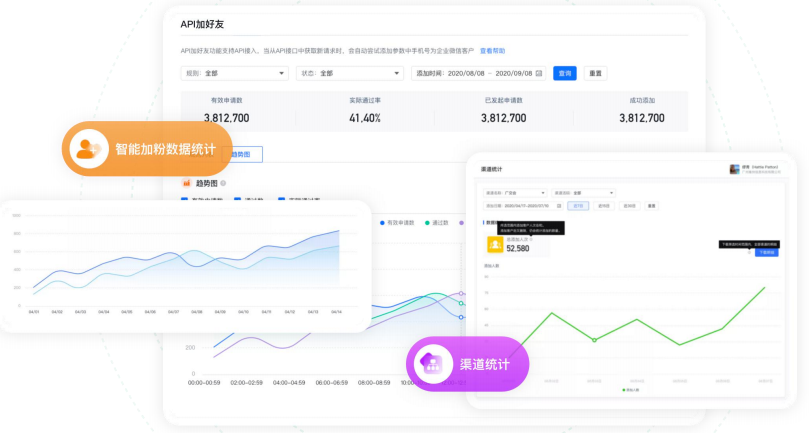The image size is (809, 433).
Task: Click the yellow user icon card
Action: pyautogui.click(x=494, y=244)
